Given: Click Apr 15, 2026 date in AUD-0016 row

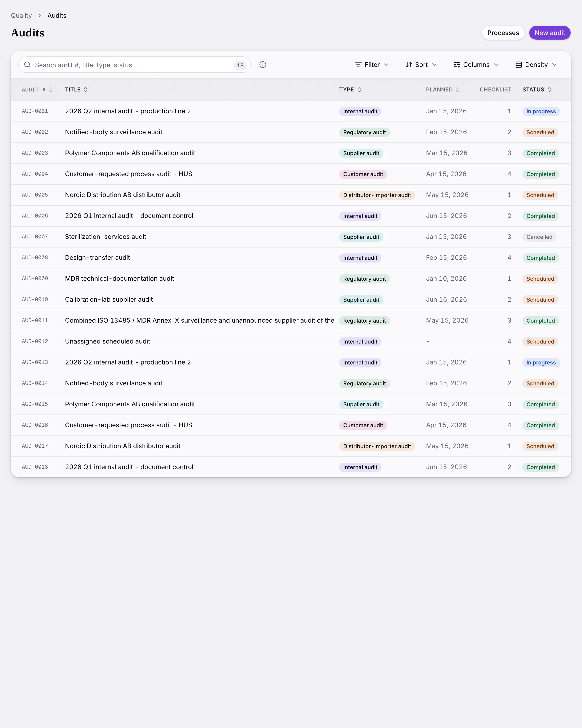Looking at the screenshot, I should pyautogui.click(x=446, y=425).
